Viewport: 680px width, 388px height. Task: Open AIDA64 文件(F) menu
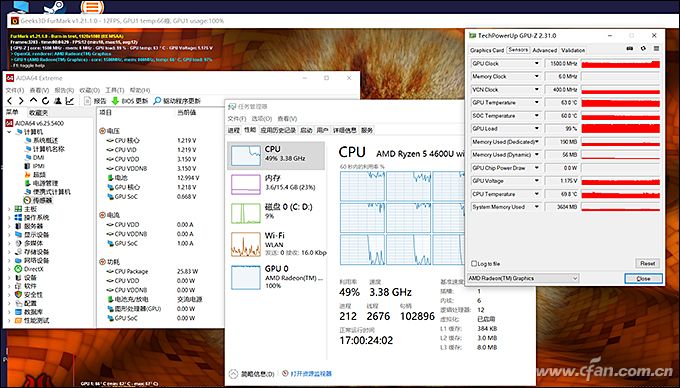[14, 90]
